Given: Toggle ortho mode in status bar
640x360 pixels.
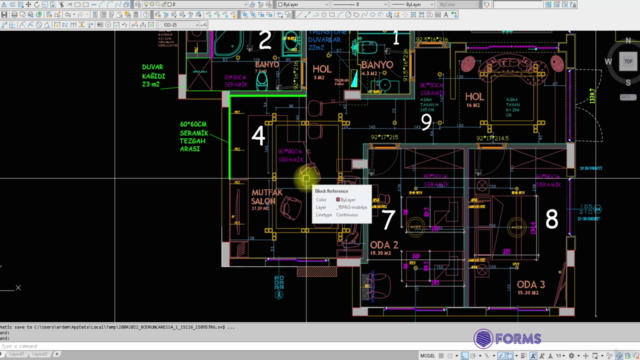Looking at the screenshot, I should tap(464, 356).
